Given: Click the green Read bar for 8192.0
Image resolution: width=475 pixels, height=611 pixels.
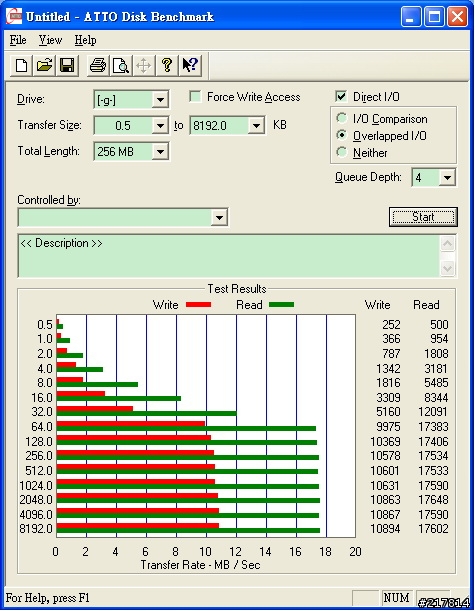Looking at the screenshot, I should [188, 530].
